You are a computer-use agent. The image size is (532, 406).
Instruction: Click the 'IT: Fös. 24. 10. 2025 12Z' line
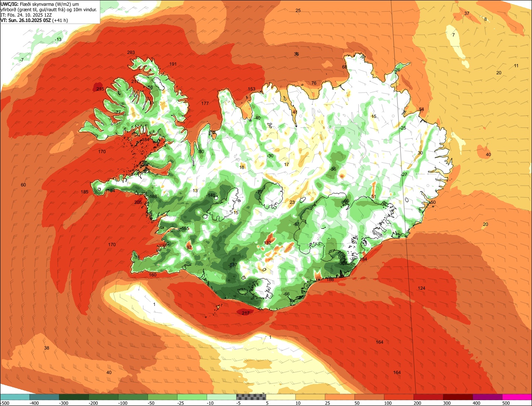[25, 15]
